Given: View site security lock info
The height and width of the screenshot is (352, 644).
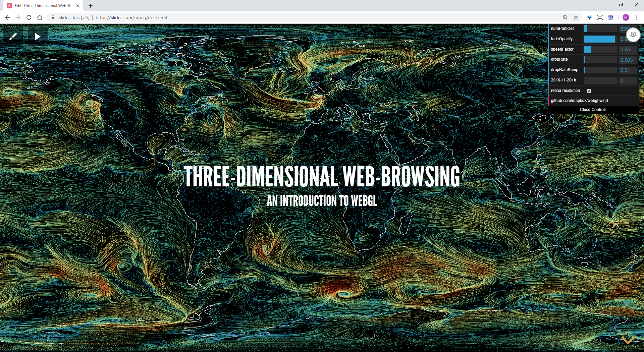Looking at the screenshot, I should (53, 17).
